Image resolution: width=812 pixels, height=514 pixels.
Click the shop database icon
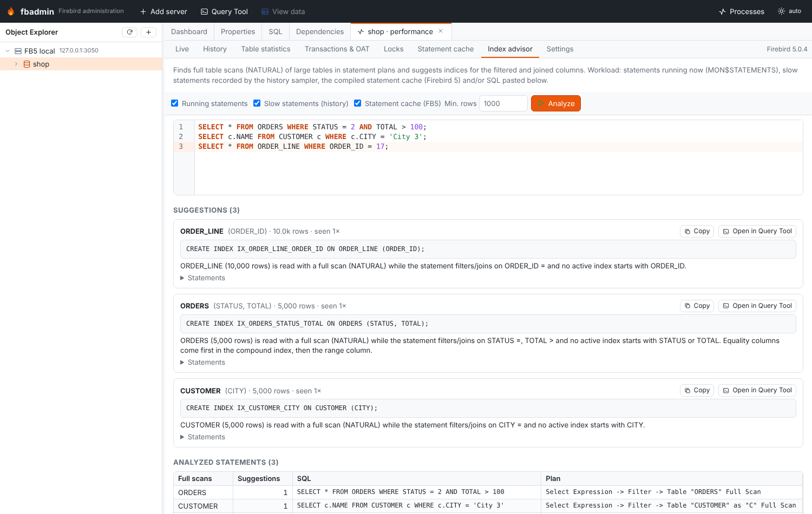click(x=27, y=64)
